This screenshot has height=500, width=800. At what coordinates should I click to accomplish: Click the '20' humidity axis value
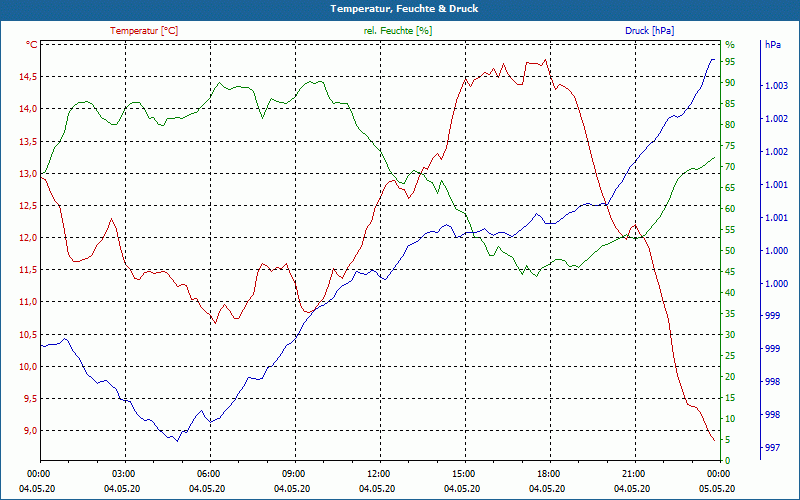730,377
